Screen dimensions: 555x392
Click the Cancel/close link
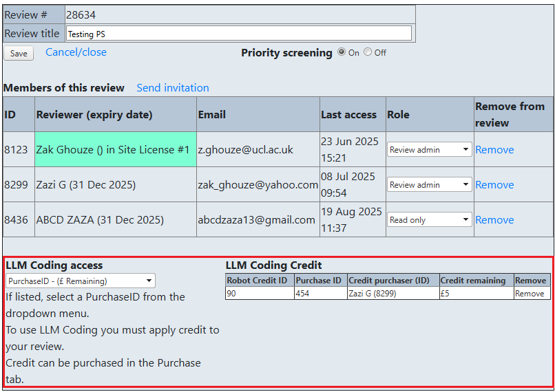pos(76,52)
